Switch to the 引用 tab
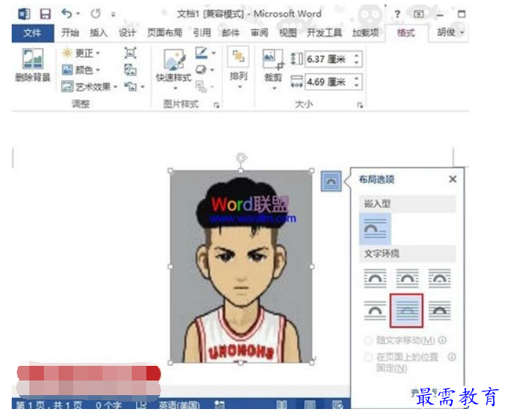The image size is (505, 420). 202,32
